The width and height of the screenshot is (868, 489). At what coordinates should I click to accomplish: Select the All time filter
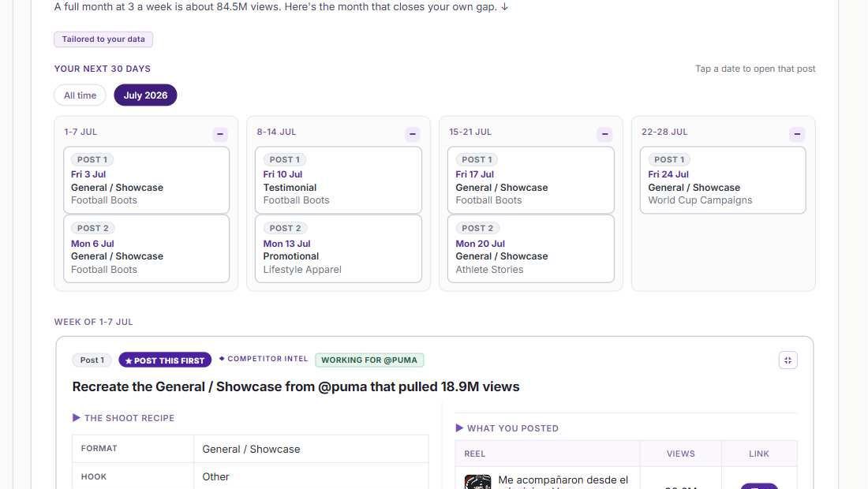click(x=80, y=95)
